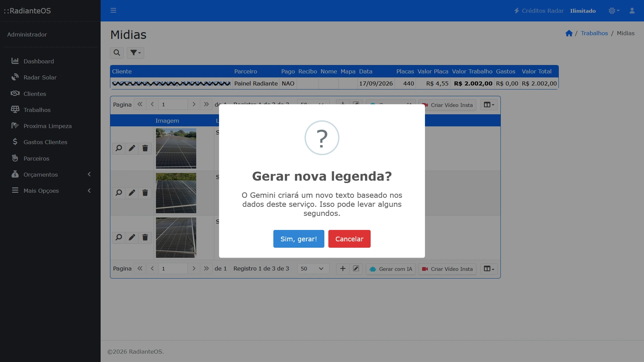Click bottom pager last-page double arrow
Viewport: 644px width, 362px height.
pyautogui.click(x=206, y=268)
